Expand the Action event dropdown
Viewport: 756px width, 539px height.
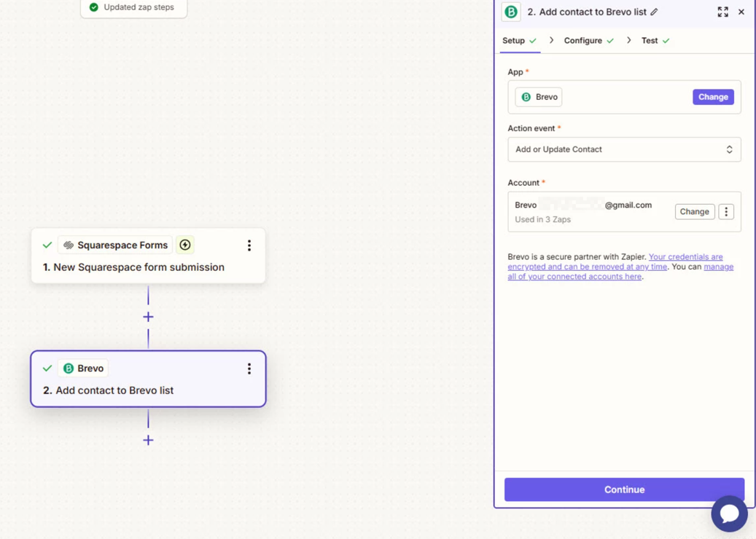click(624, 149)
